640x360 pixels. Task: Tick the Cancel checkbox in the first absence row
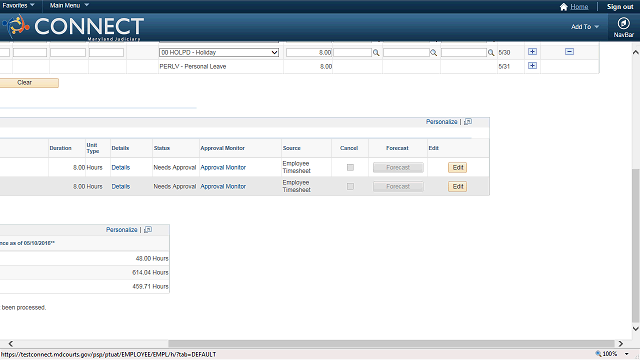[x=350, y=167]
